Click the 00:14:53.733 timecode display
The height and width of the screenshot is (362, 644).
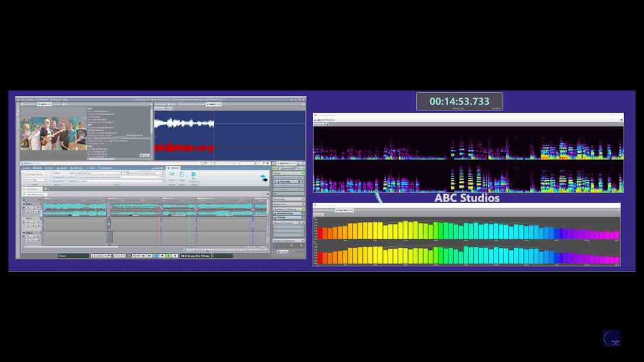coord(459,101)
